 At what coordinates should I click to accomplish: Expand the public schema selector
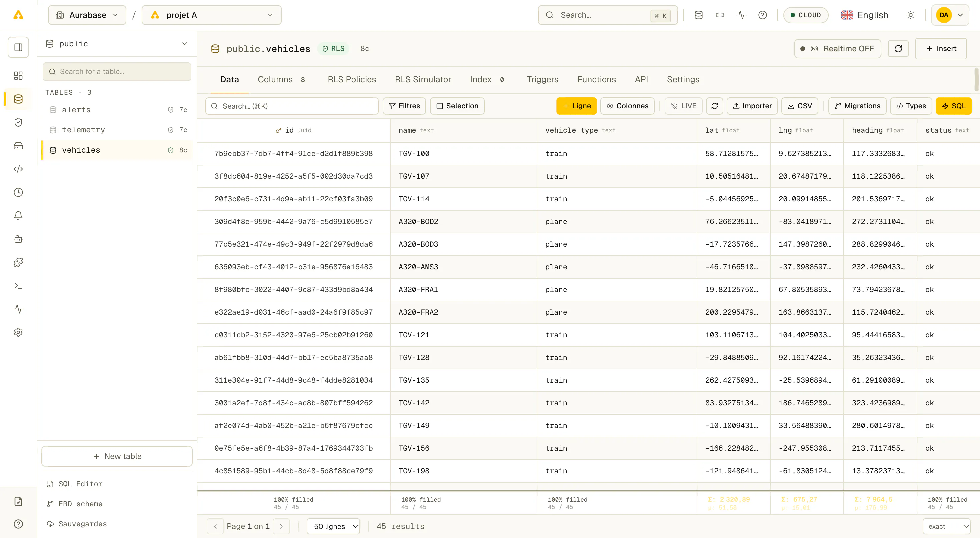(117, 44)
